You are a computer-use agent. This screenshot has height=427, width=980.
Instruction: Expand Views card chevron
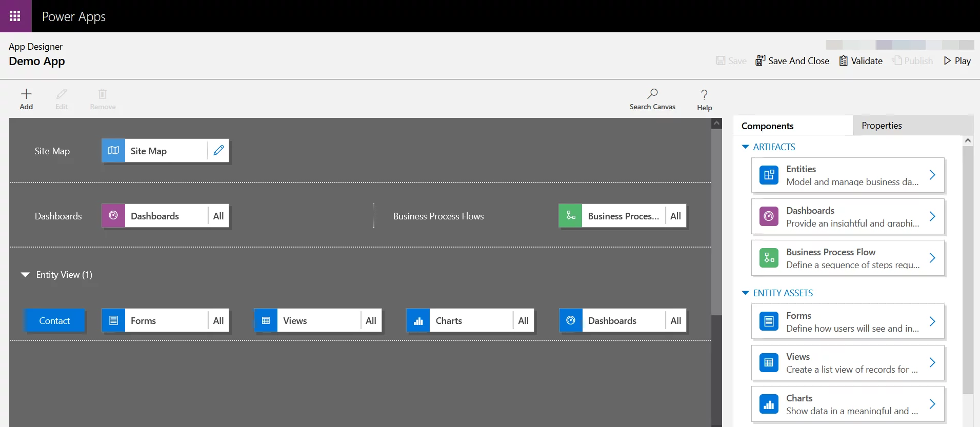tap(932, 362)
